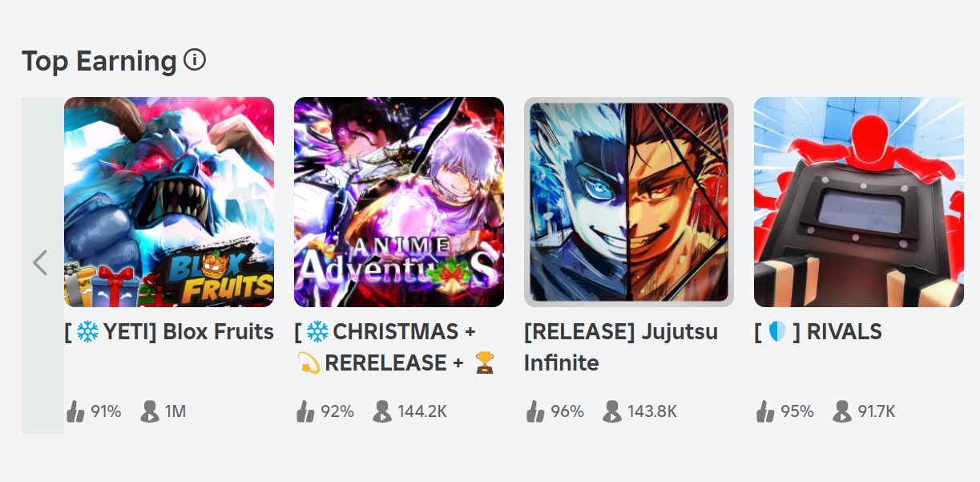980x482 pixels.
Task: Open the Blox Fruits game thumbnail
Action: click(x=169, y=202)
